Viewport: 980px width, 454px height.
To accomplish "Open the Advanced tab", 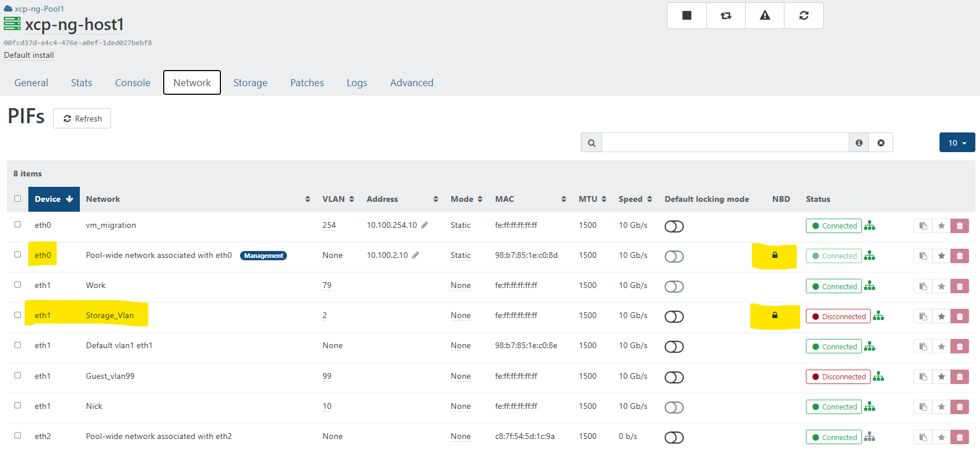I will click(411, 83).
